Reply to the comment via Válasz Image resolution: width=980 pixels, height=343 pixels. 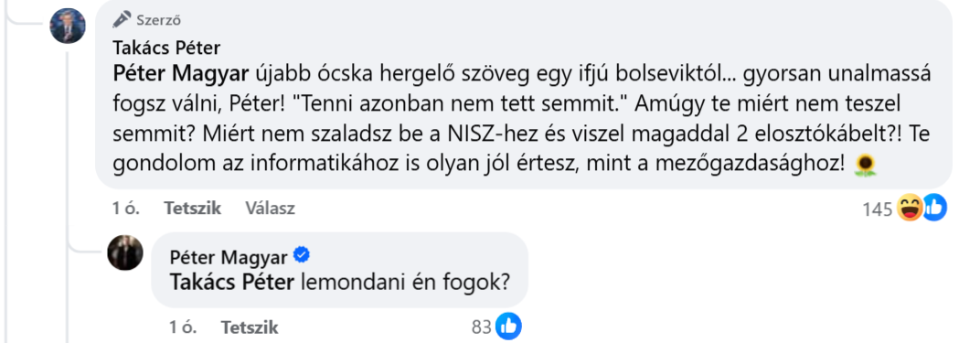pyautogui.click(x=270, y=208)
